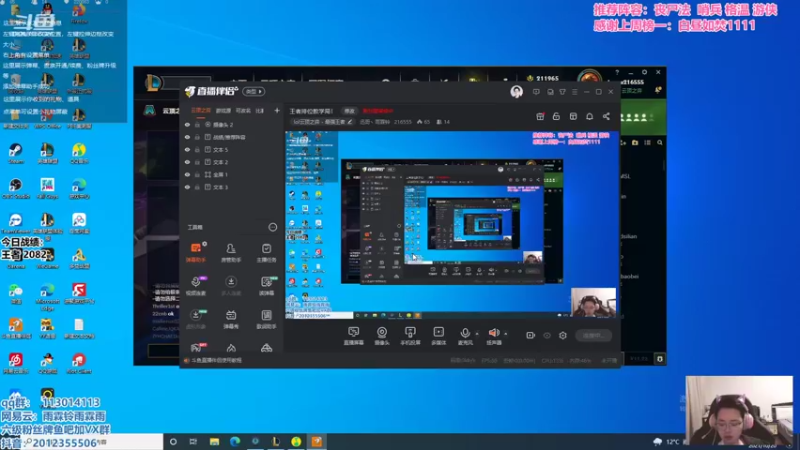Open streaming settings gear icon
The image size is (800, 450).
point(563,336)
